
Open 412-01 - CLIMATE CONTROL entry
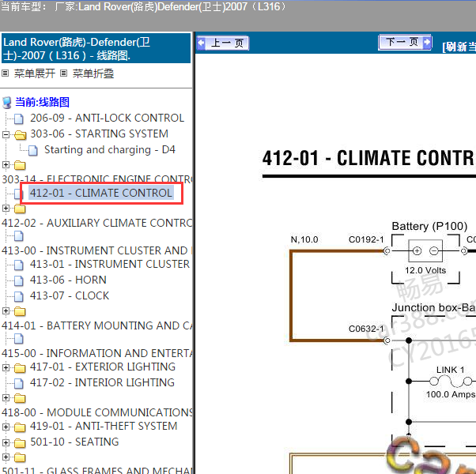(101, 193)
